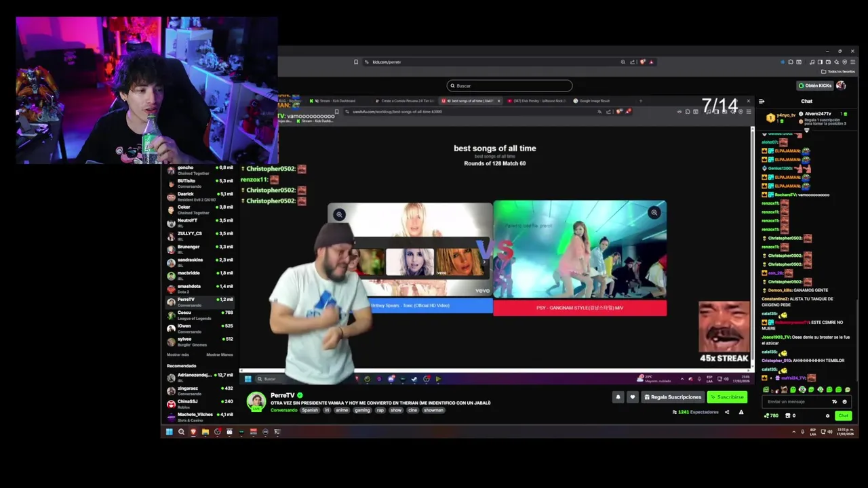
Task: Click the channel points 780 icon
Action: [x=767, y=415]
